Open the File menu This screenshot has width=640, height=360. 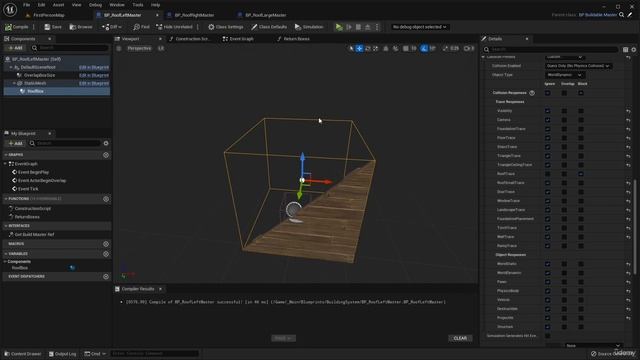[x=27, y=5]
